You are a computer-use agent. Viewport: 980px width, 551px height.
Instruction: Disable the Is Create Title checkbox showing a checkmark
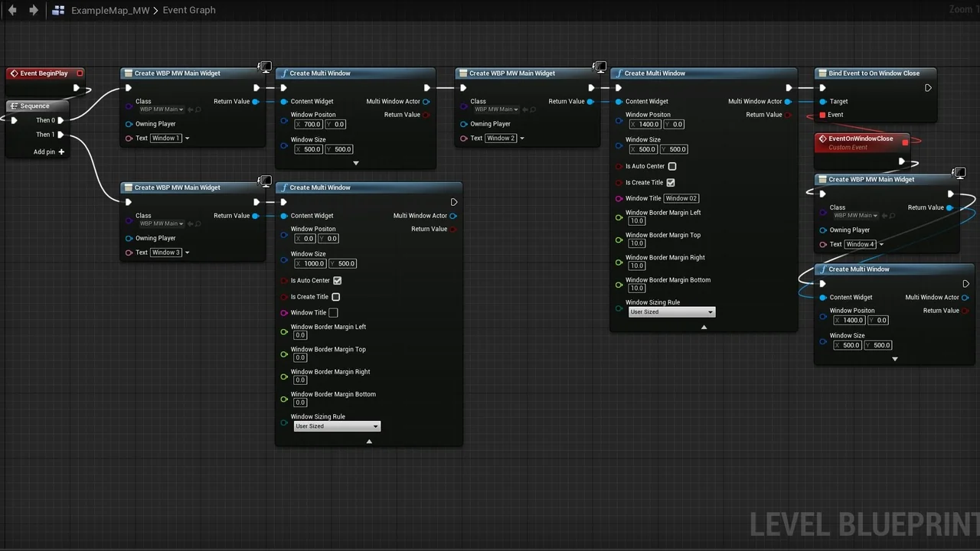(671, 182)
